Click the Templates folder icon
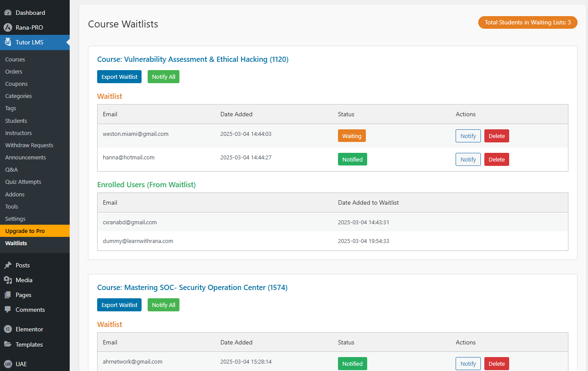 tap(8, 344)
